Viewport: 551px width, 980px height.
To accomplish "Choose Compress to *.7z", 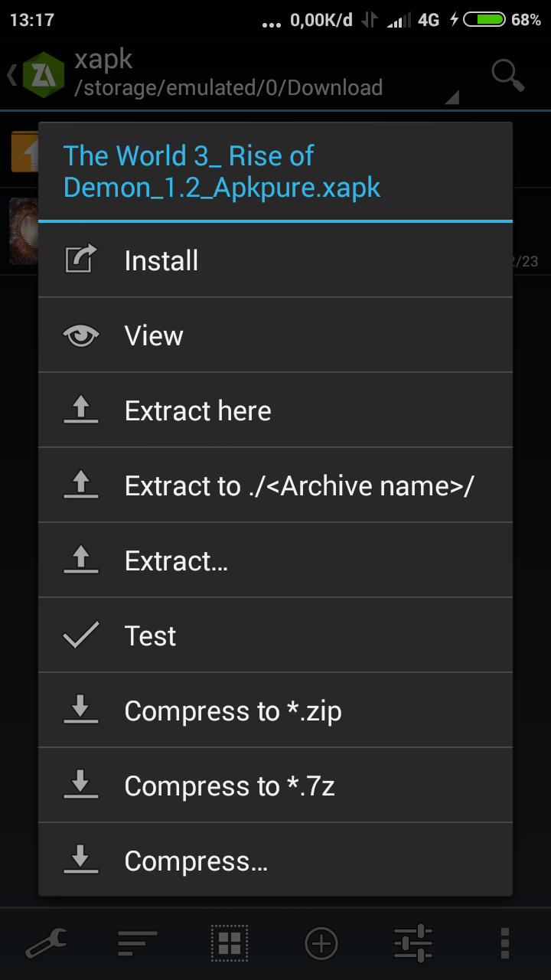I will coord(275,786).
